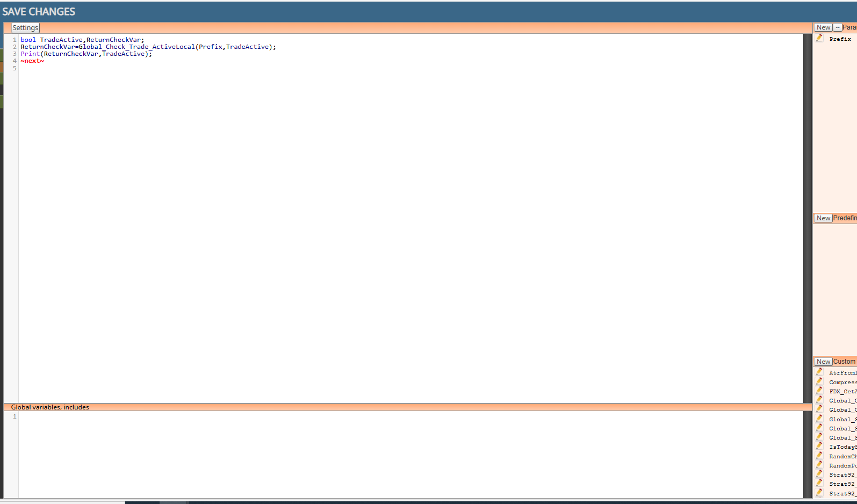The image size is (857, 504).
Task: Click New button in Custom panel
Action: (x=823, y=362)
